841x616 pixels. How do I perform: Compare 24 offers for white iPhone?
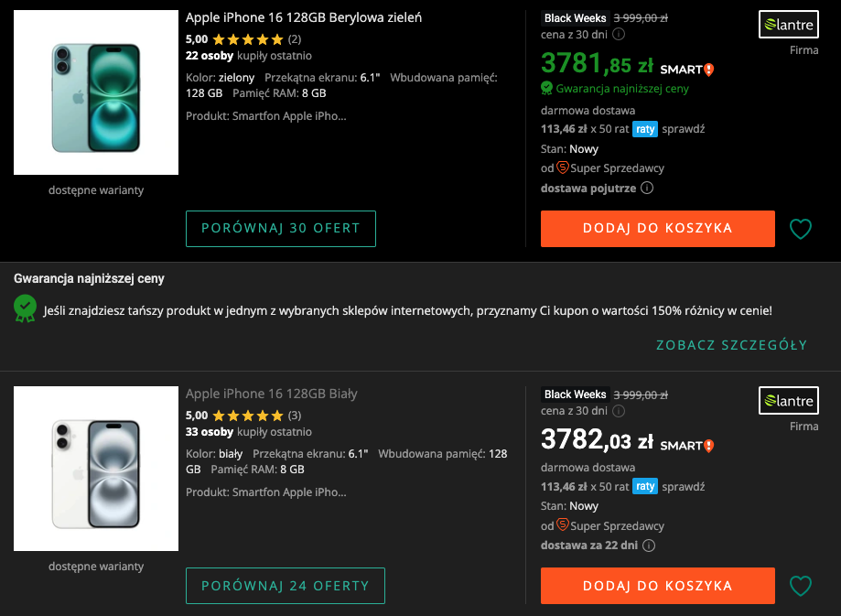(x=286, y=586)
